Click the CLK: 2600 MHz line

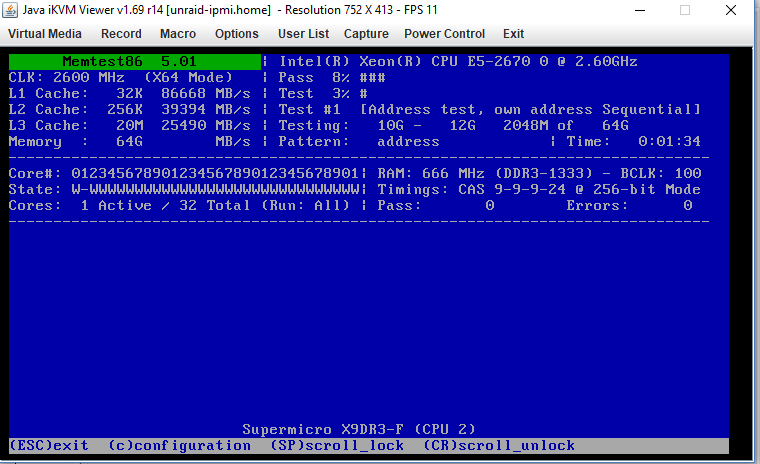[121, 78]
